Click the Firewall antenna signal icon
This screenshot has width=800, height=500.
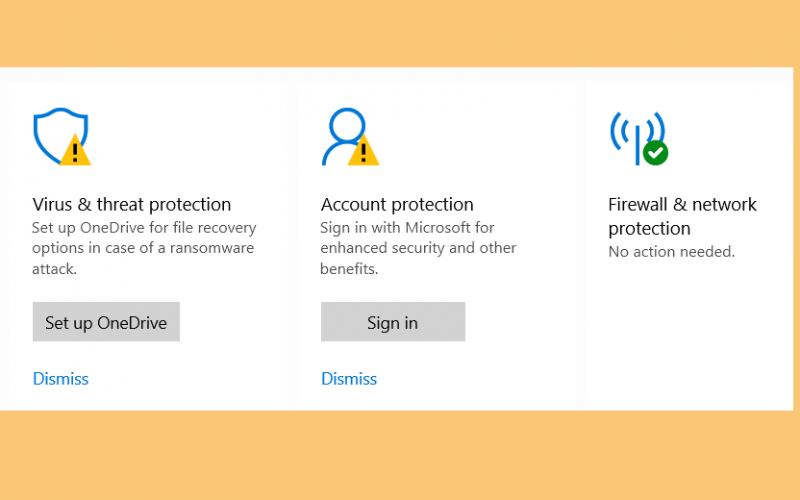pos(637,135)
